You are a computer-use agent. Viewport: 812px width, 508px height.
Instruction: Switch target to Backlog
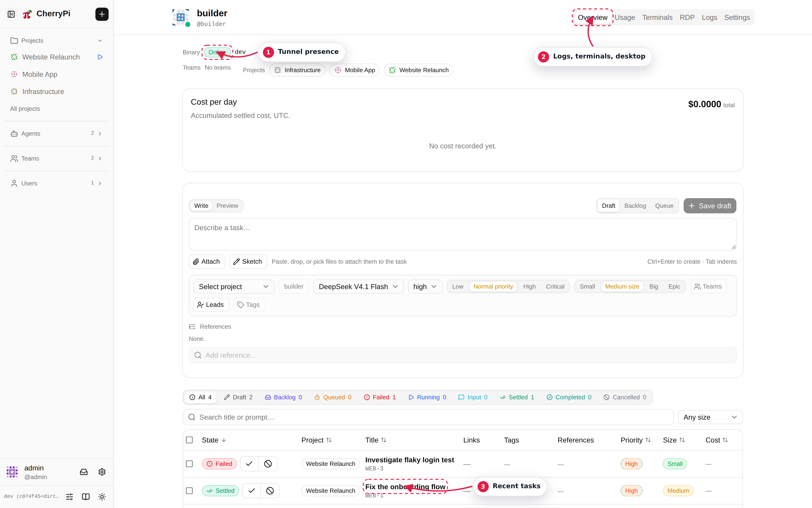635,206
